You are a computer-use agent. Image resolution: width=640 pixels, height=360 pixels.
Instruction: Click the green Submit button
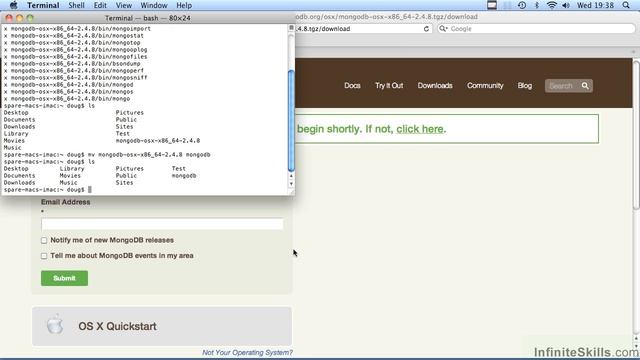(x=64, y=278)
